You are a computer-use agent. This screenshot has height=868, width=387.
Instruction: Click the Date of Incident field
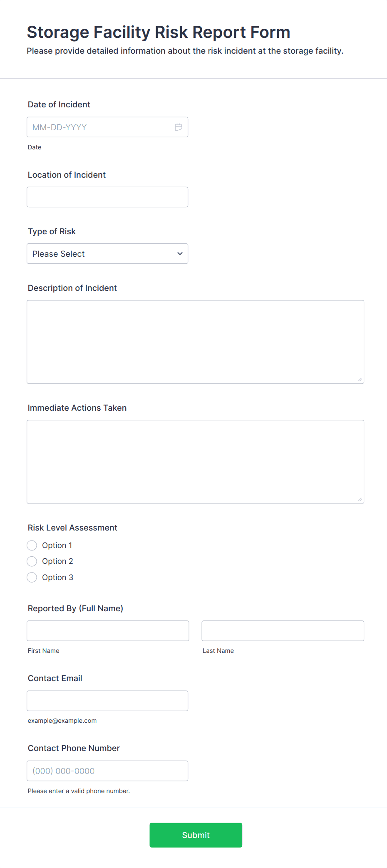click(100, 127)
